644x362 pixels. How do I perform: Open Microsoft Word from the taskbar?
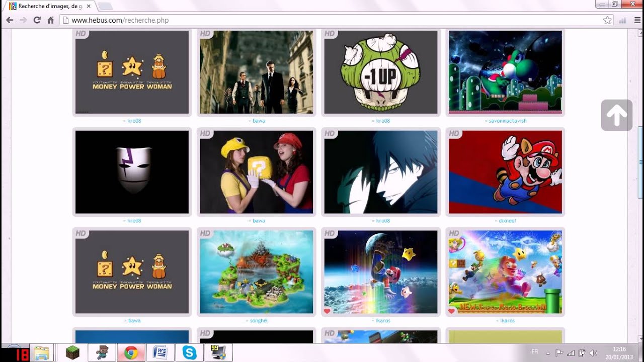pyautogui.click(x=160, y=353)
